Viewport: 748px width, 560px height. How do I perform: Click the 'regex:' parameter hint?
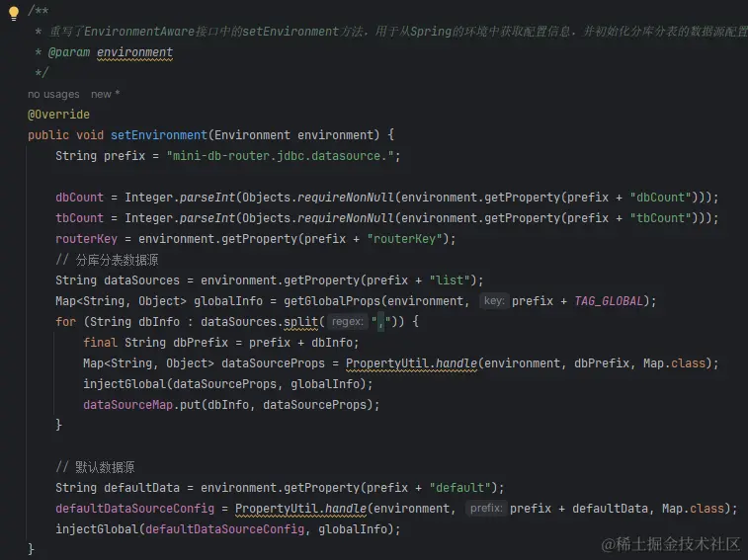coord(347,322)
